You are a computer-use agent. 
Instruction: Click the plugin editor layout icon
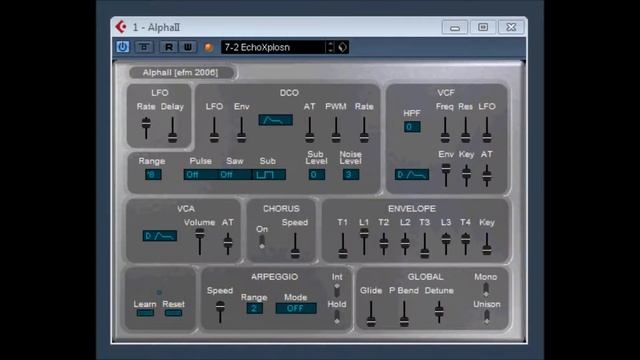pos(144,47)
